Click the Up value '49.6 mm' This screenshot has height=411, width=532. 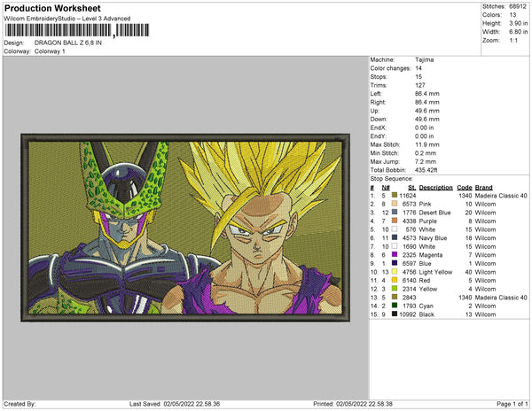pos(426,111)
